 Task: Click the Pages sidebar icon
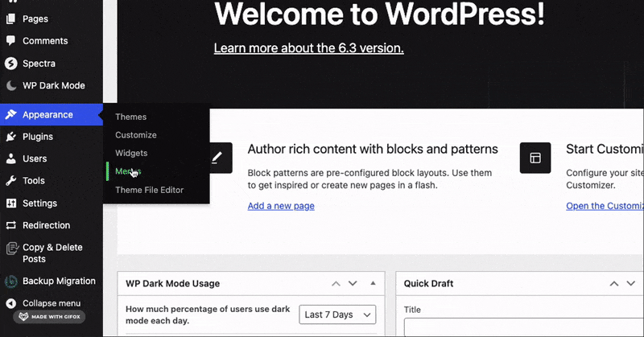11,18
